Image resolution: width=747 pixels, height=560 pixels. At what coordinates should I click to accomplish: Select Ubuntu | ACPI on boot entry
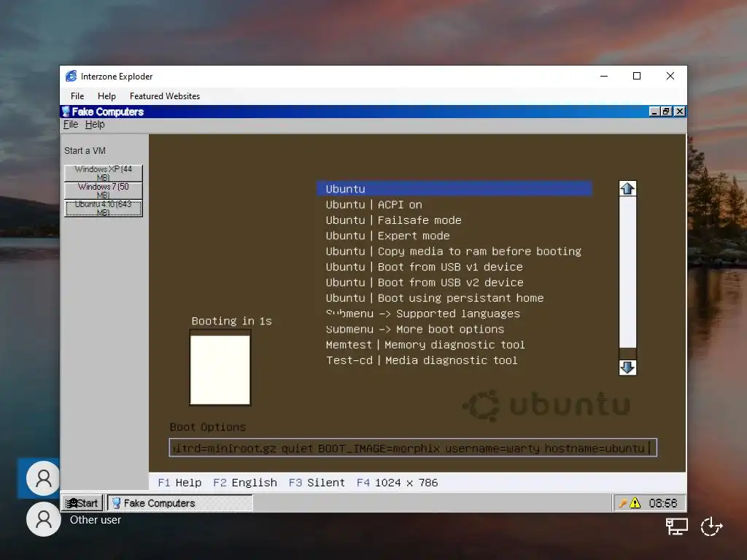[374, 205]
